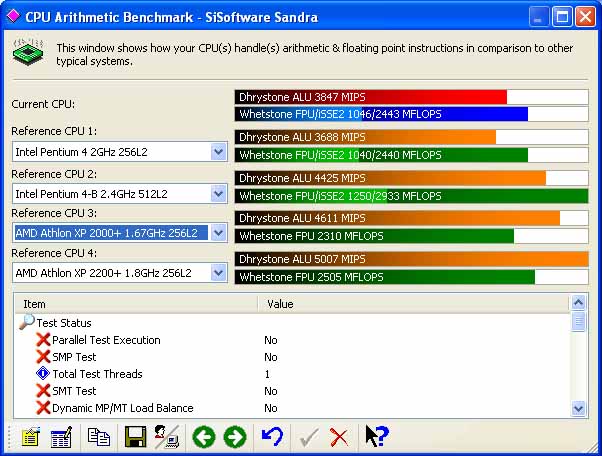Click the table with pencil edit icon
This screenshot has width=602, height=456.
click(61, 437)
